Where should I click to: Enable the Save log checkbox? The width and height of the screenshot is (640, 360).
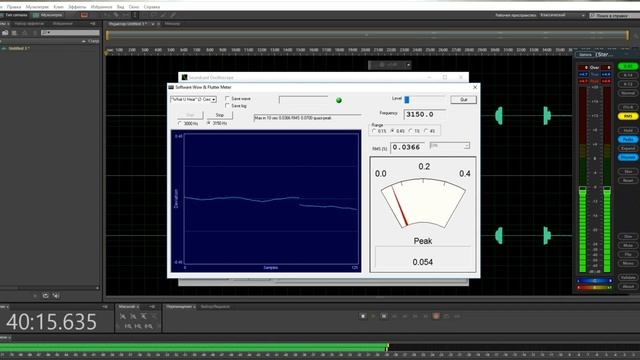click(x=228, y=106)
